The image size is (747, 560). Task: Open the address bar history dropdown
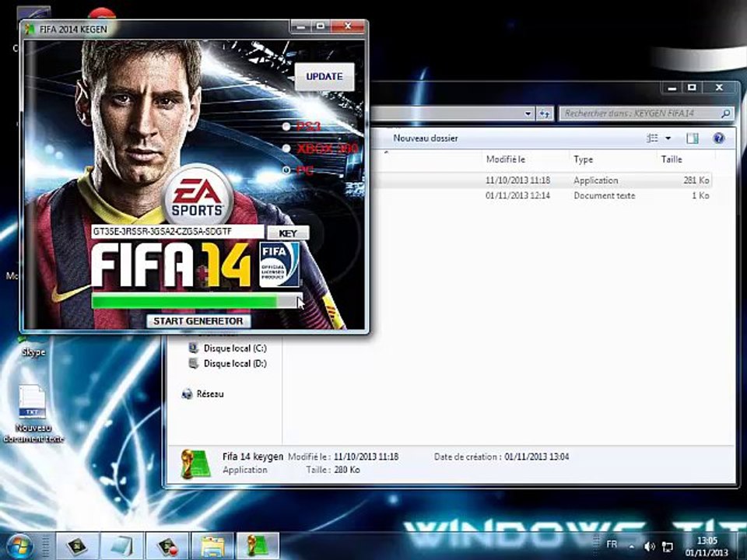(x=528, y=114)
